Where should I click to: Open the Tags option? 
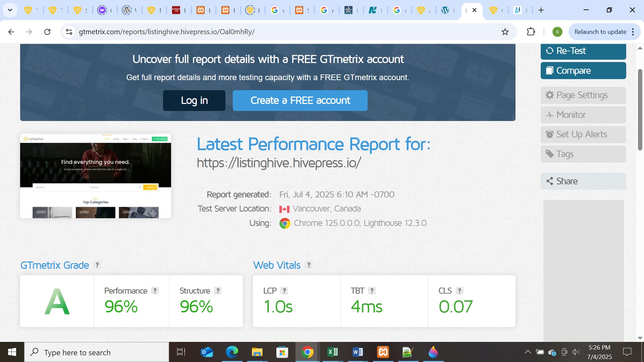pos(583,154)
